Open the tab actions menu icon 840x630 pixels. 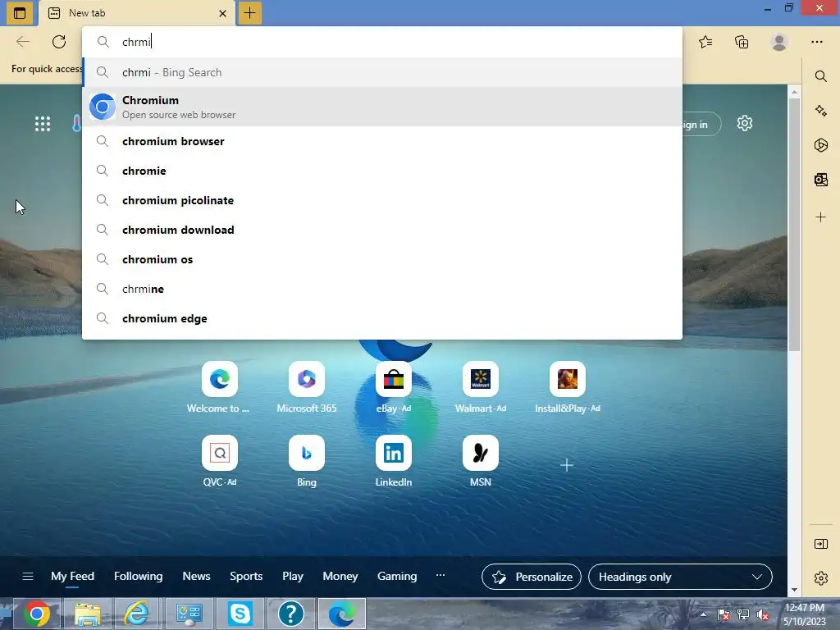(20, 13)
